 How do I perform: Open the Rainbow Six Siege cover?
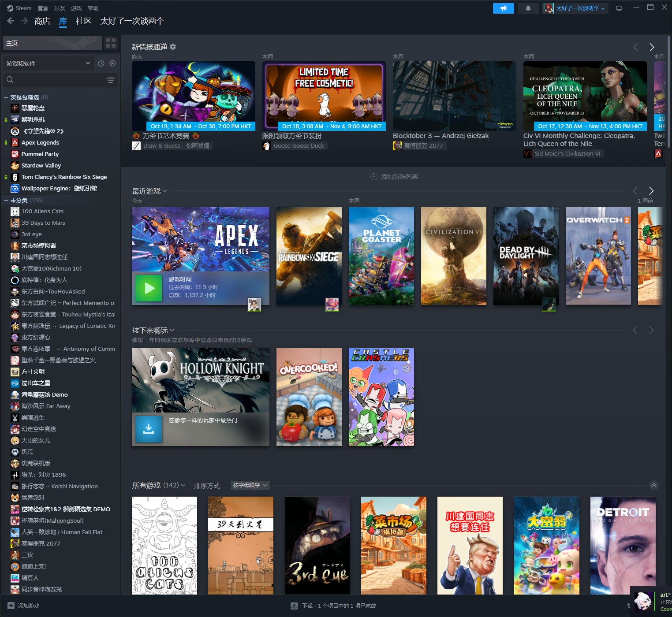[x=309, y=256]
